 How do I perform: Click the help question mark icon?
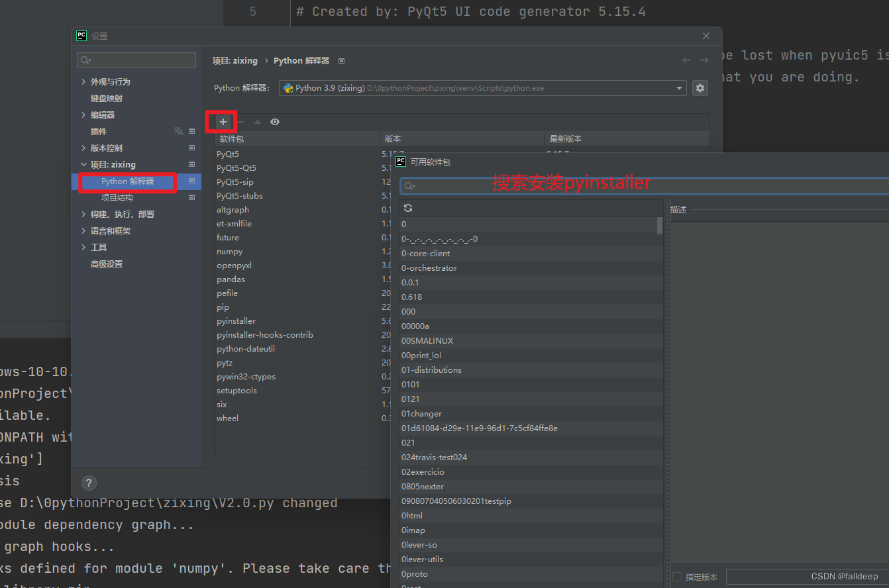89,483
